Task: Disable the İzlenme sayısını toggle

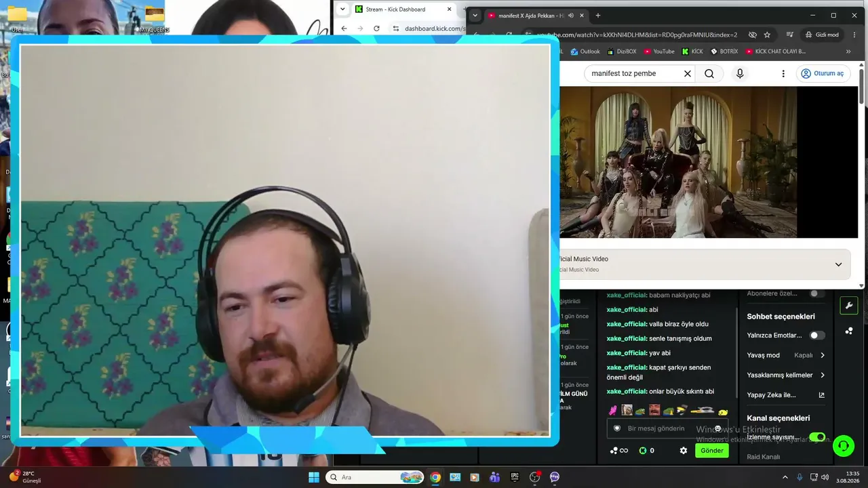Action: click(817, 437)
